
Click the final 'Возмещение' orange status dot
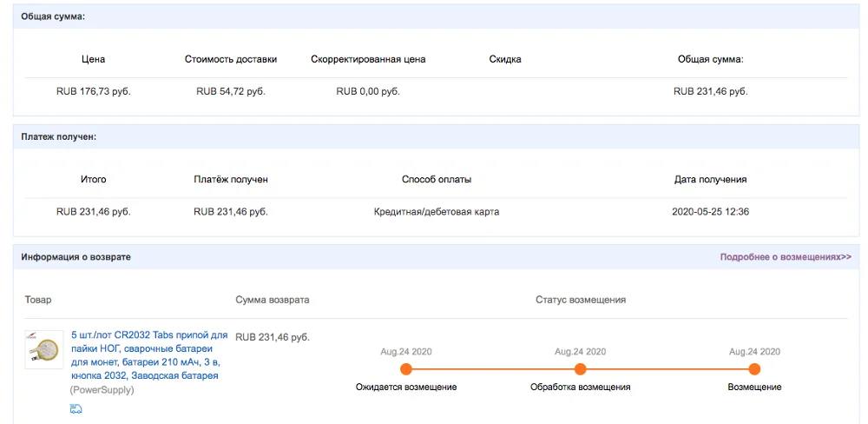click(754, 369)
